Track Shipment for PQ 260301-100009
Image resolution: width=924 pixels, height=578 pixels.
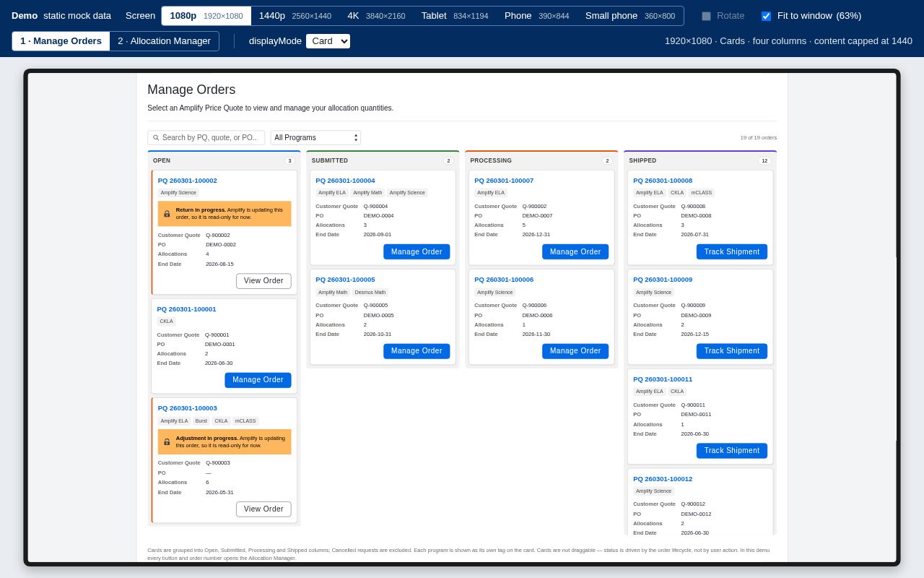tap(732, 351)
